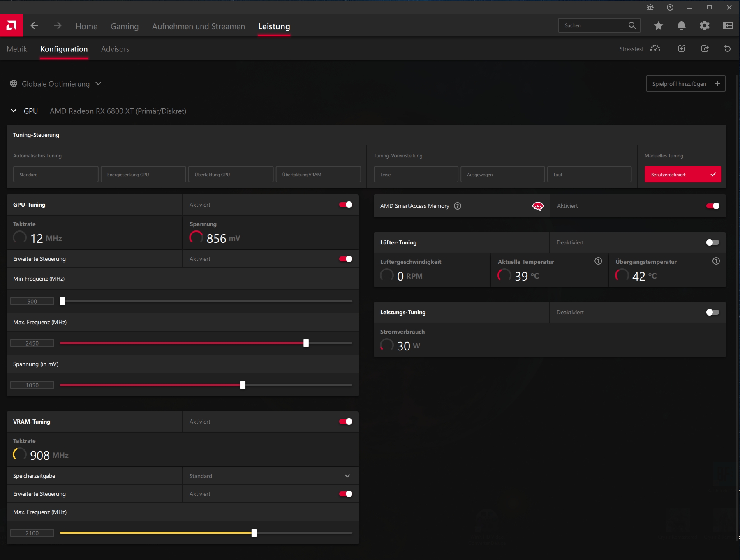Click the AMD logo icon

point(12,25)
